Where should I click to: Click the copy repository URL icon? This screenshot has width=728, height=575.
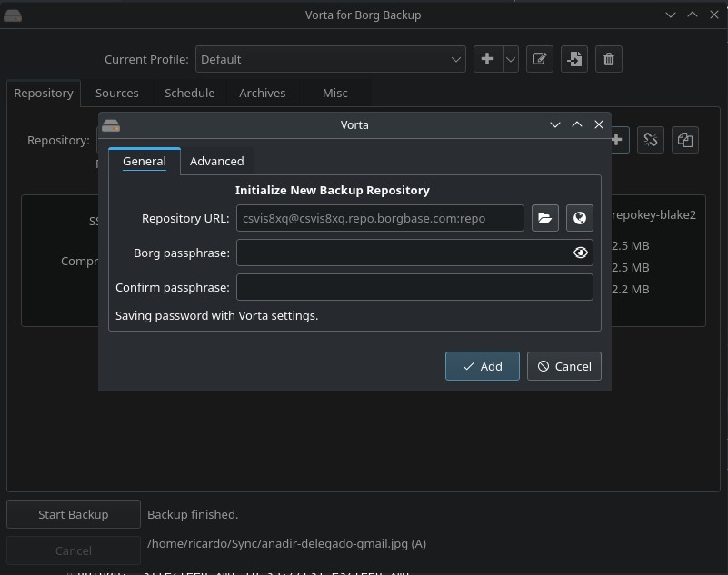point(685,140)
